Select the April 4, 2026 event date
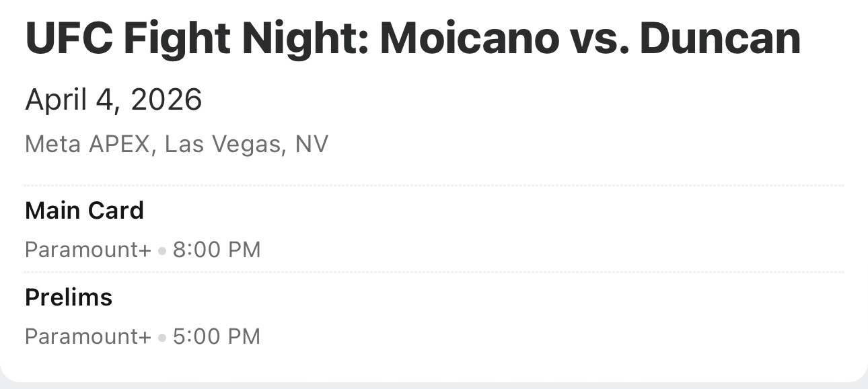 (x=113, y=100)
